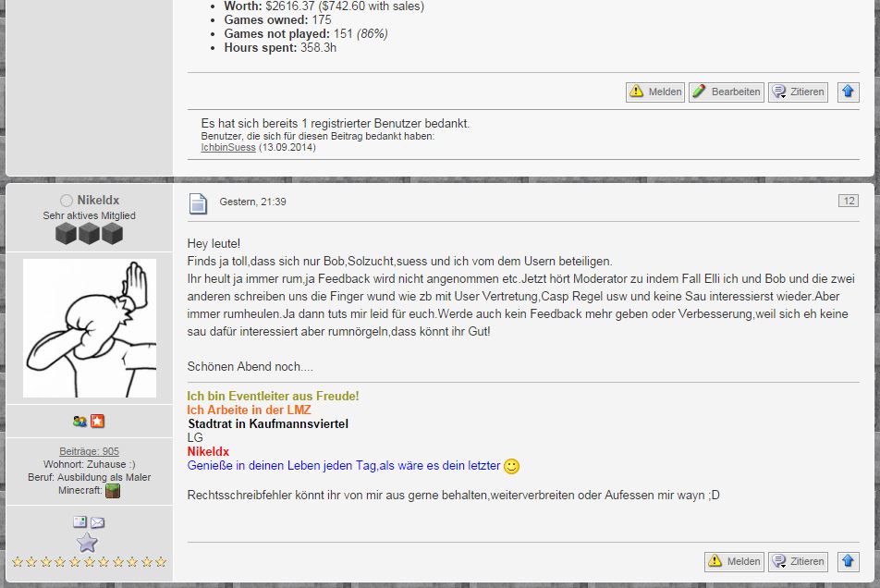Report Nikeldx's post with lower Melden button
The width and height of the screenshot is (880, 588).
[734, 561]
